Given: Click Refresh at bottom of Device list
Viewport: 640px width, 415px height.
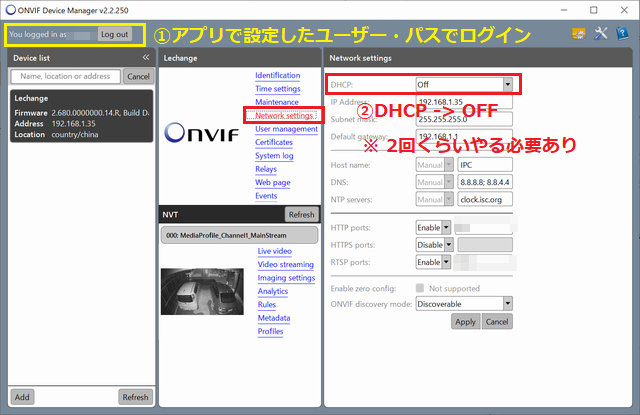Looking at the screenshot, I should coord(135,397).
